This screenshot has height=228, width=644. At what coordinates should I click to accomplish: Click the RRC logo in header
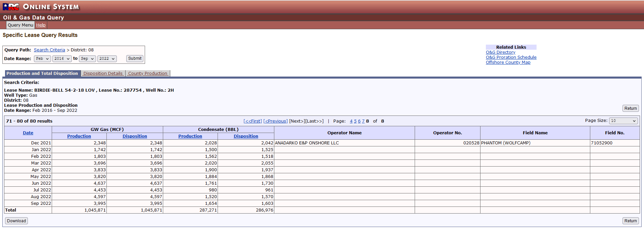(11, 7)
